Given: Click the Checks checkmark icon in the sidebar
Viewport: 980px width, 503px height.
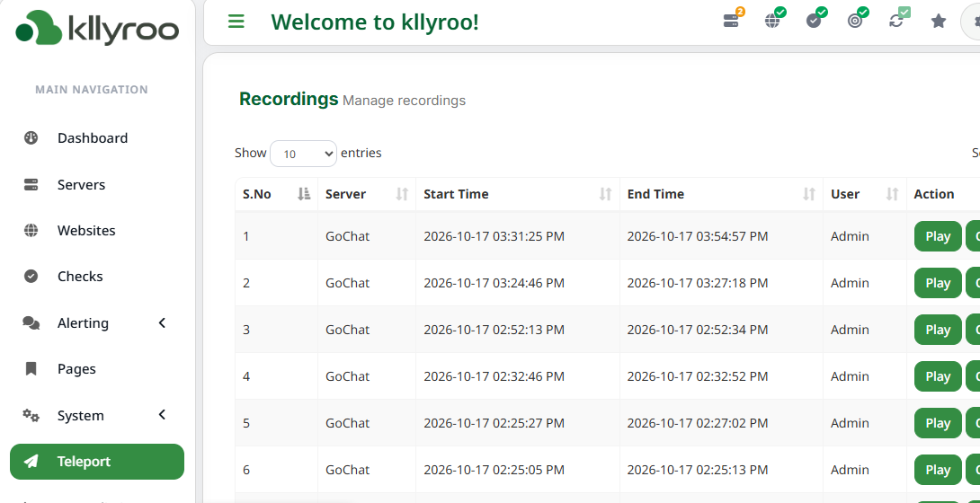Looking at the screenshot, I should (x=31, y=276).
